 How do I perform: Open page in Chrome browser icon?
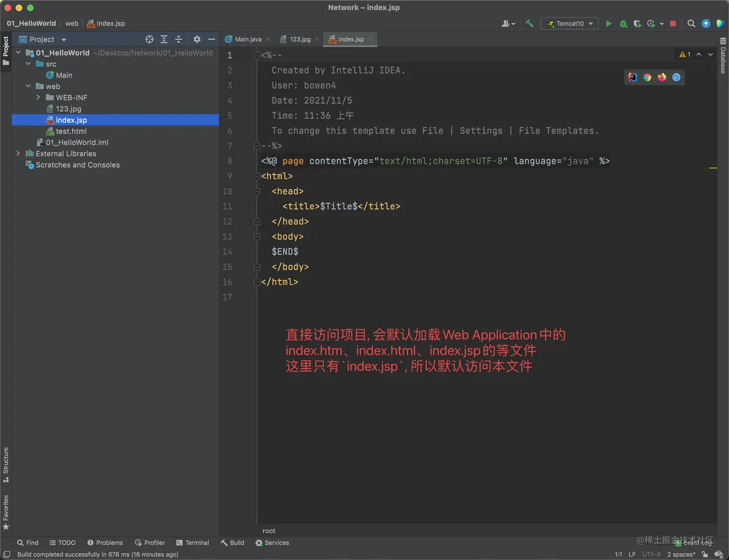[647, 77]
